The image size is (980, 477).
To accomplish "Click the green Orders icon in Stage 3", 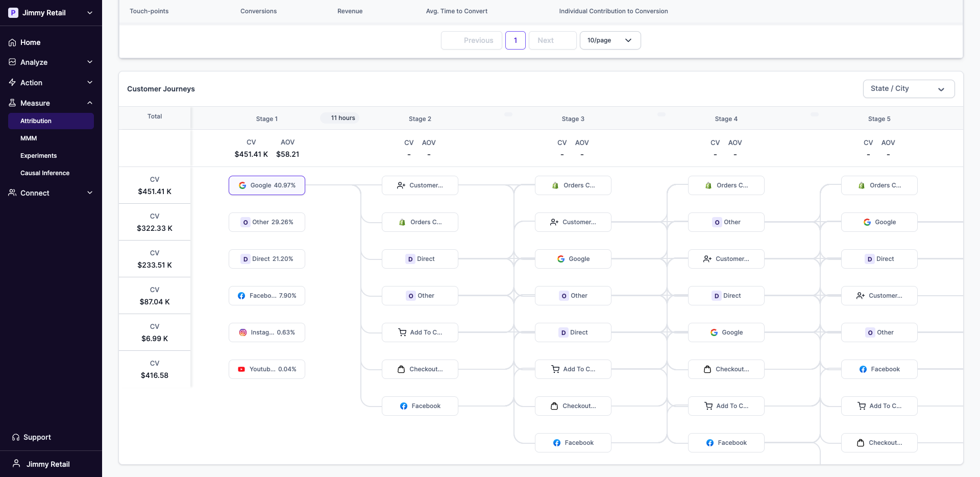I will (x=555, y=185).
